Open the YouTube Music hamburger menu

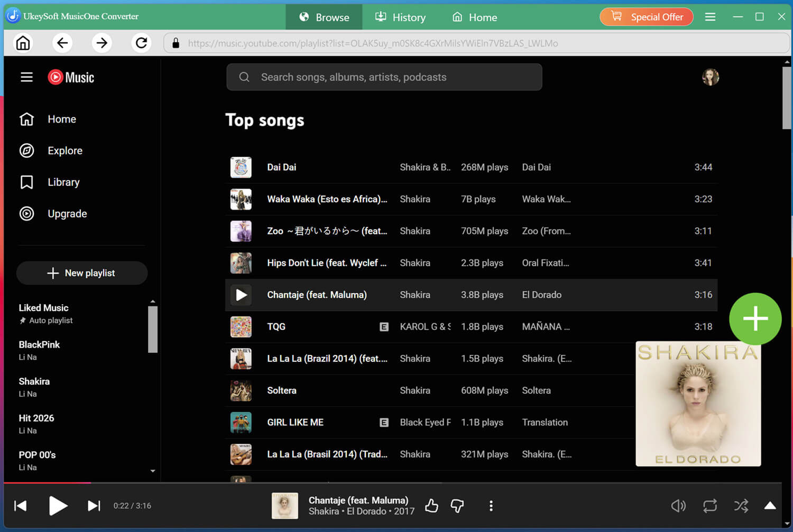[26, 77]
